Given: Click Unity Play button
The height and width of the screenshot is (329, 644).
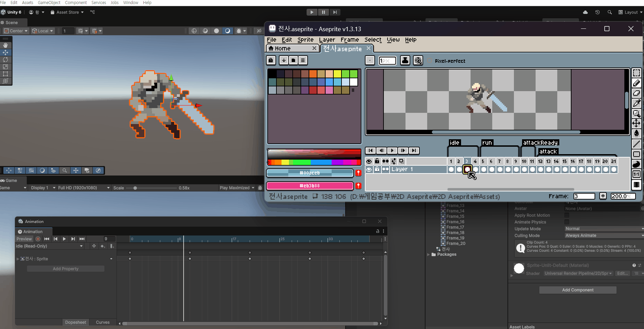Looking at the screenshot, I should [312, 12].
